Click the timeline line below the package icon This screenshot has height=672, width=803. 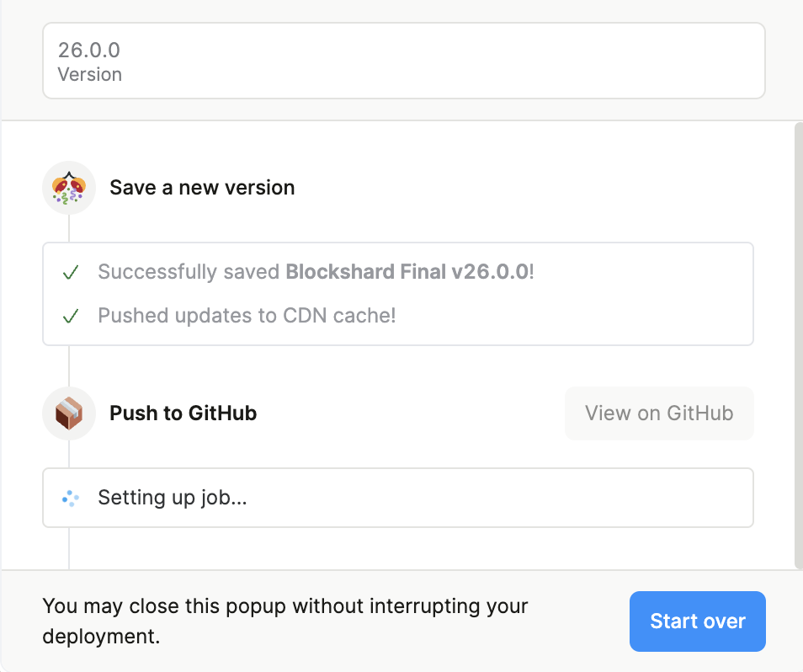tap(69, 453)
